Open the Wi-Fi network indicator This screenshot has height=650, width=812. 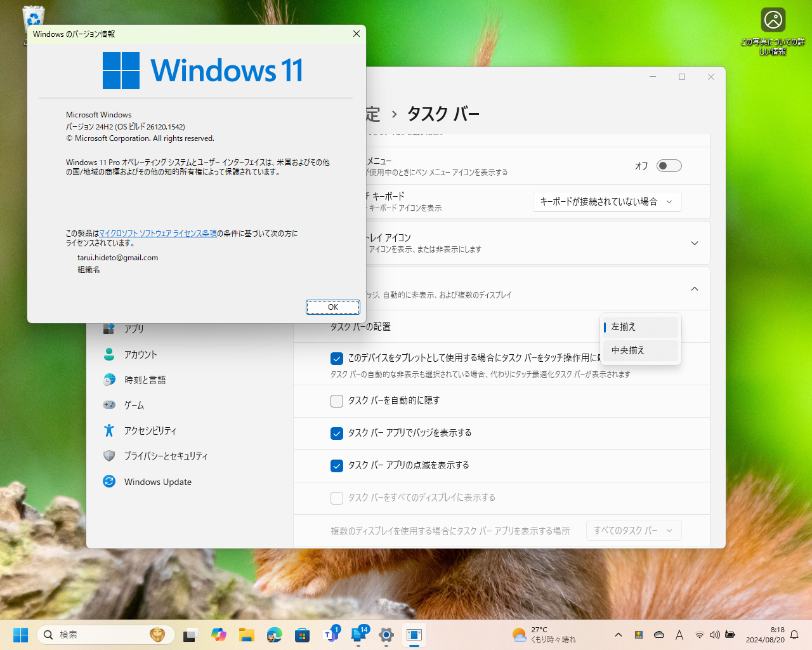tap(699, 635)
